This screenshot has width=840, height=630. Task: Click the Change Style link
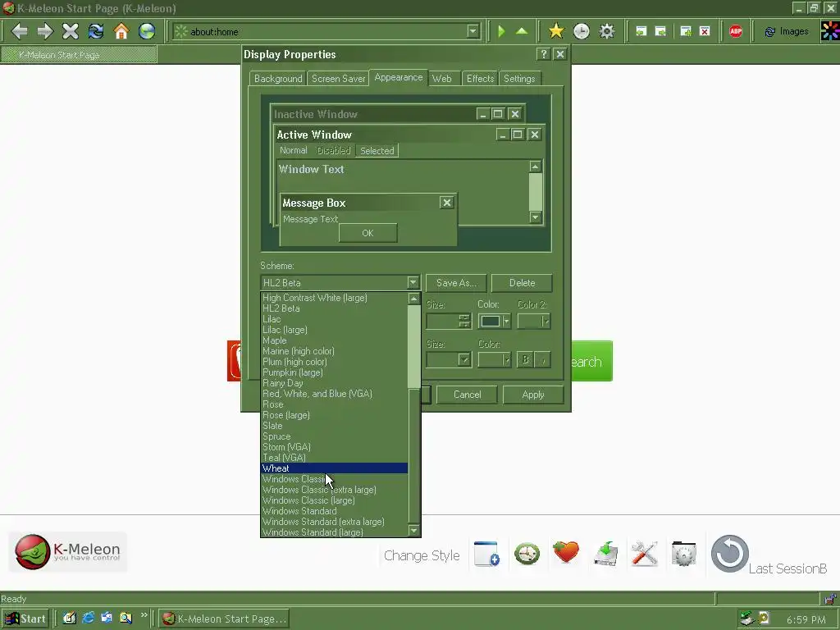(x=422, y=555)
